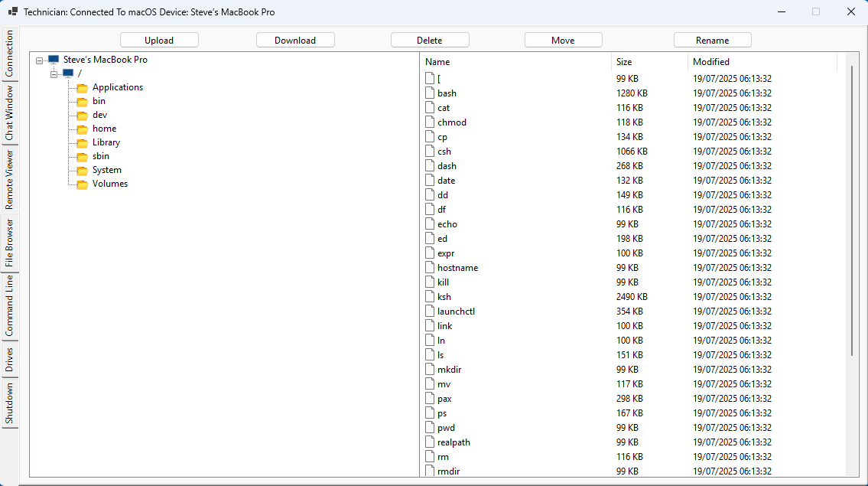
Task: Click the dash file icon
Action: tap(430, 165)
